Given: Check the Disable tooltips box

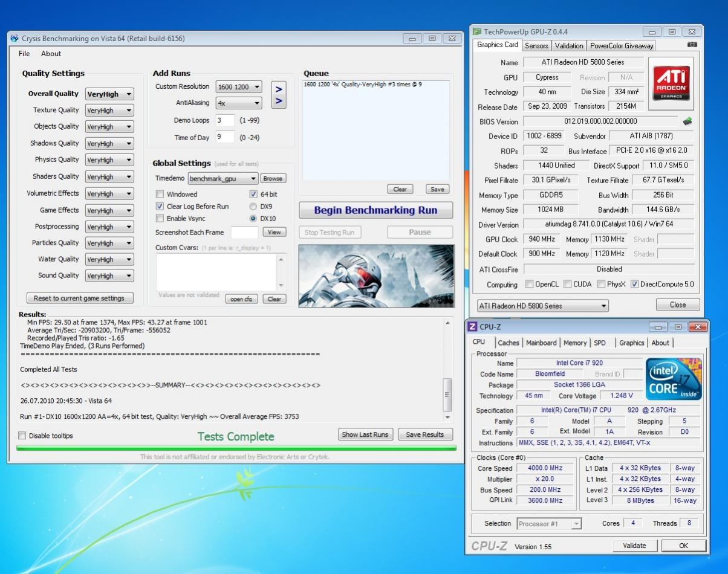Looking at the screenshot, I should tap(22, 436).
